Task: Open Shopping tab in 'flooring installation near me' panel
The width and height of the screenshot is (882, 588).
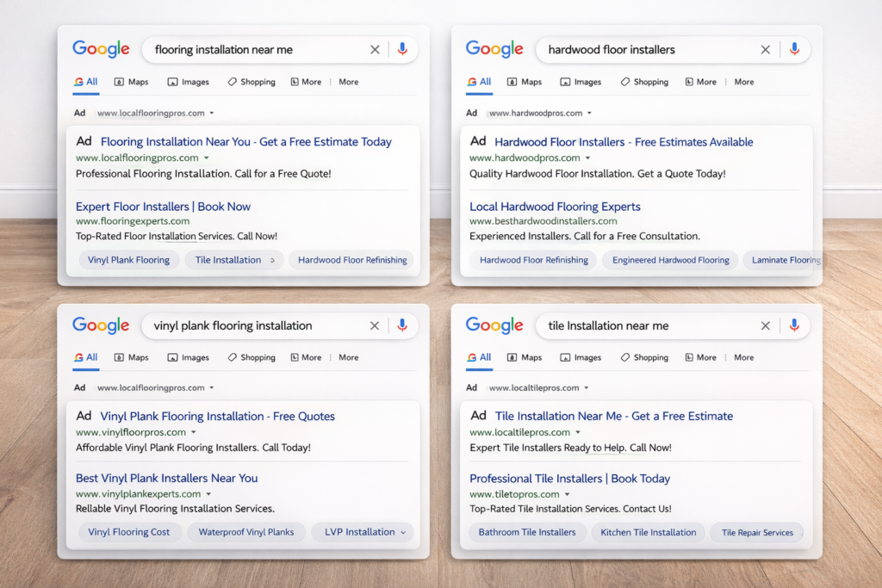Action: coord(252,82)
